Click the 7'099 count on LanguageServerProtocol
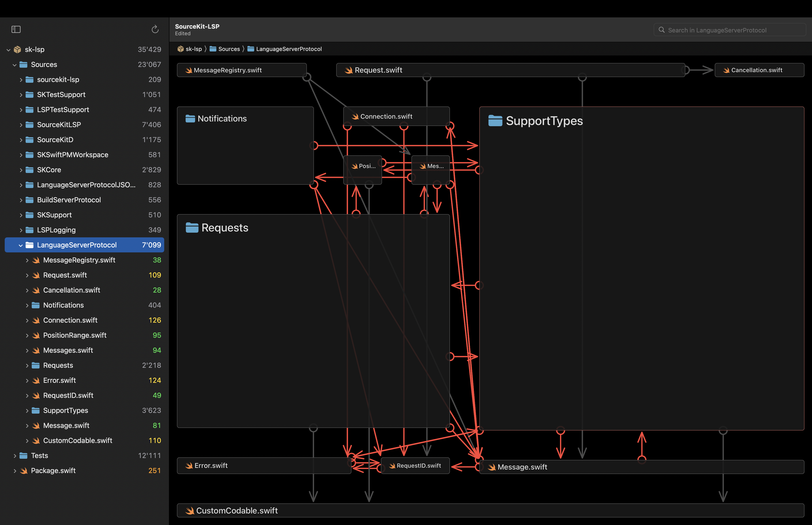This screenshot has height=525, width=812. pos(151,245)
